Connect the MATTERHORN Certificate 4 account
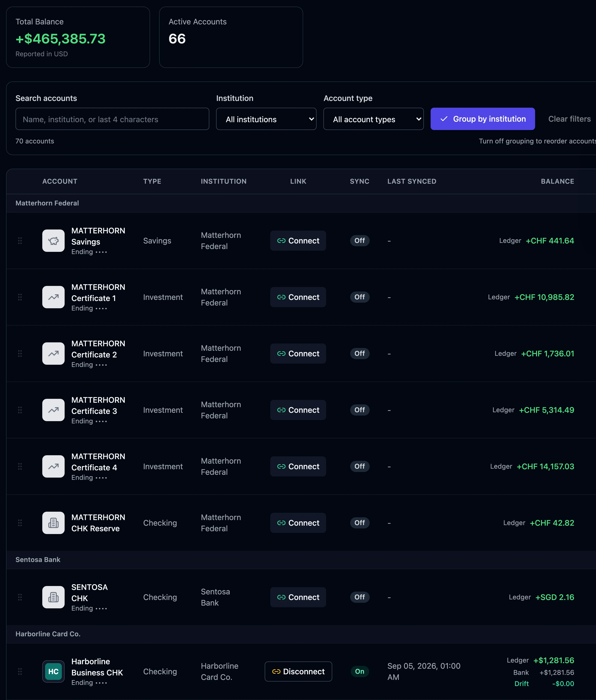 click(298, 466)
